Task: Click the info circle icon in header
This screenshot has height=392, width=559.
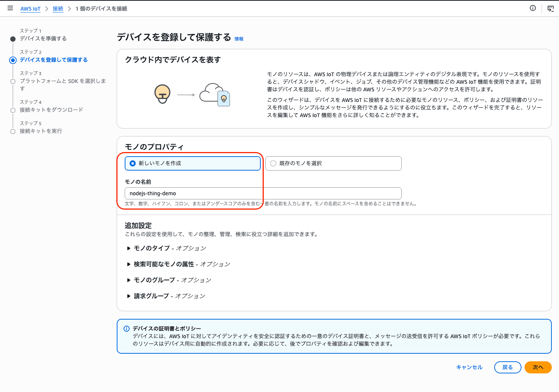Action: coord(533,8)
